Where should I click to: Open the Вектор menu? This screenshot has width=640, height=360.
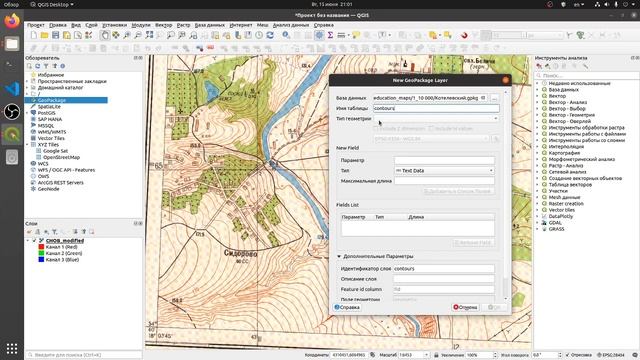click(x=164, y=25)
